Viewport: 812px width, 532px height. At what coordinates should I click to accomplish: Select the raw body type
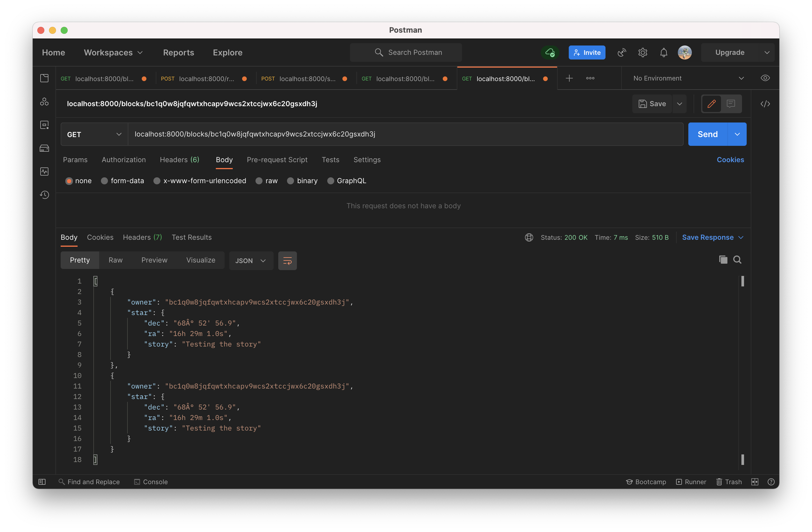267,181
